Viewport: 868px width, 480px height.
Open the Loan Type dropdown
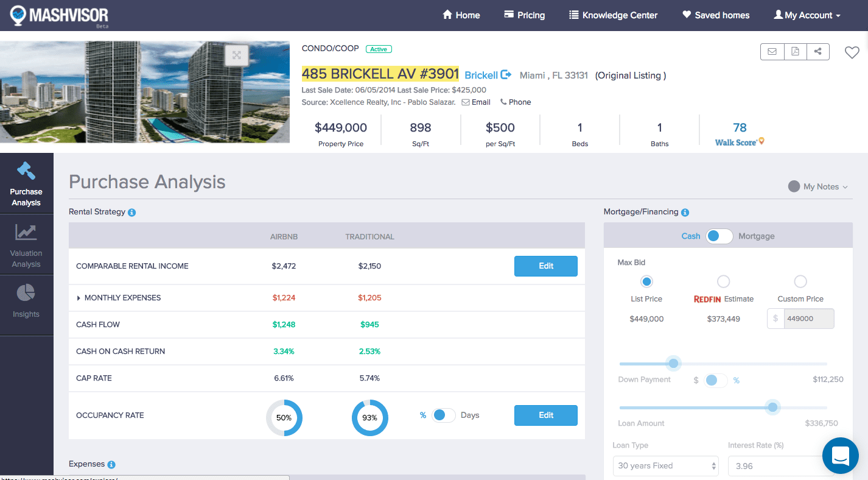pyautogui.click(x=665, y=466)
